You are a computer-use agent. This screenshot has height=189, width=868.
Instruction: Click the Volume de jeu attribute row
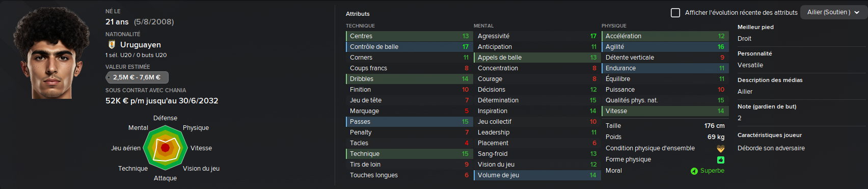tap(536, 175)
